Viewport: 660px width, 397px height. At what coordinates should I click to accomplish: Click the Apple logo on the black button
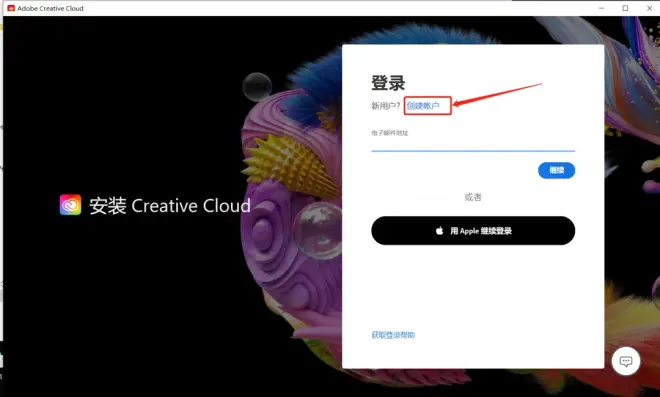[439, 230]
